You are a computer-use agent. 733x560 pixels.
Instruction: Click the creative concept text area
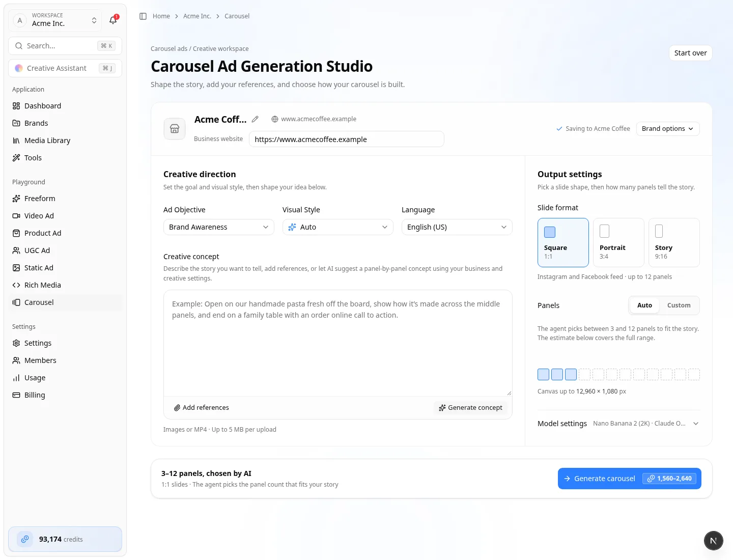pos(338,343)
